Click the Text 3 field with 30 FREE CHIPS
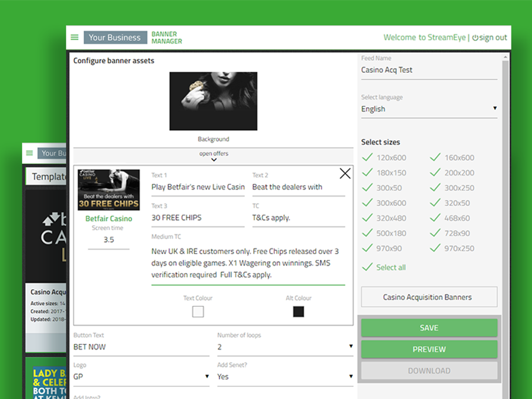Image resolution: width=532 pixels, height=399 pixels. point(198,218)
